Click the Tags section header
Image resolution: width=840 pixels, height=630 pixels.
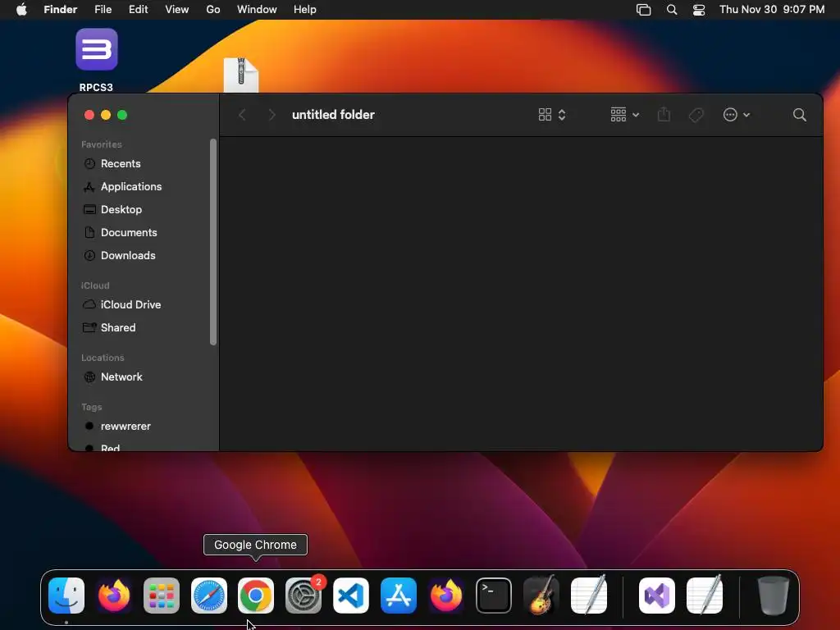click(92, 407)
